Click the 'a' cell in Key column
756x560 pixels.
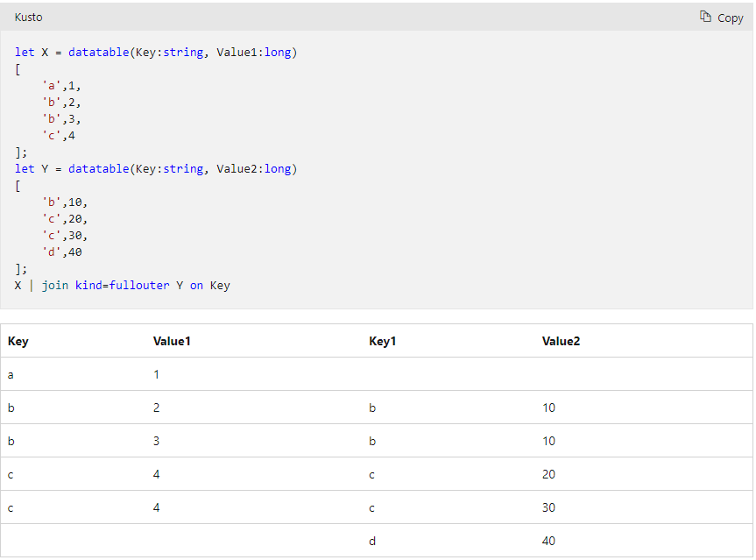coord(11,374)
